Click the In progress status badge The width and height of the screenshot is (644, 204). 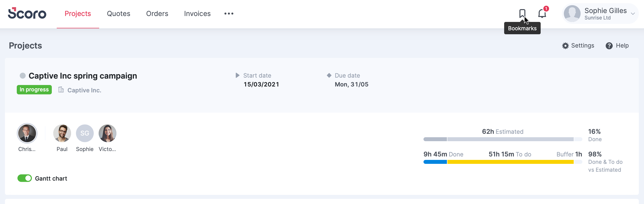point(34,89)
